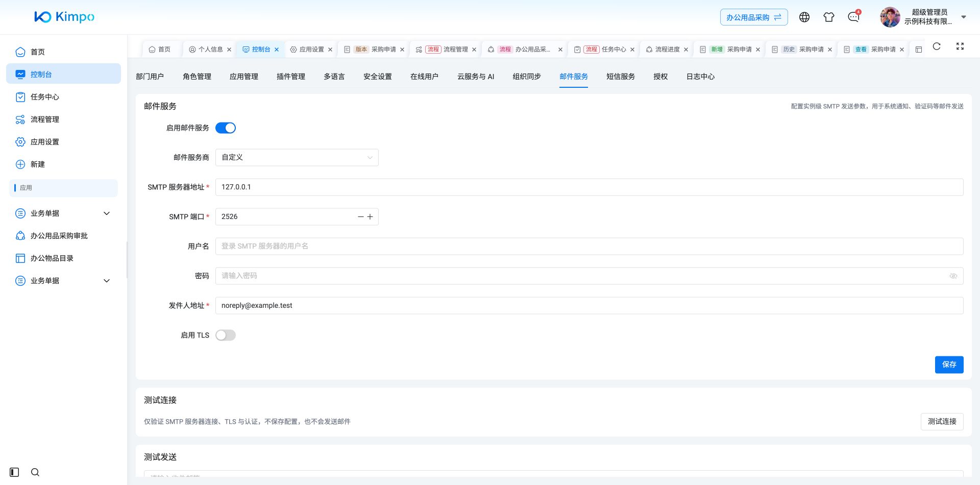
Task: Click the 测试连接 button
Action: [942, 422]
